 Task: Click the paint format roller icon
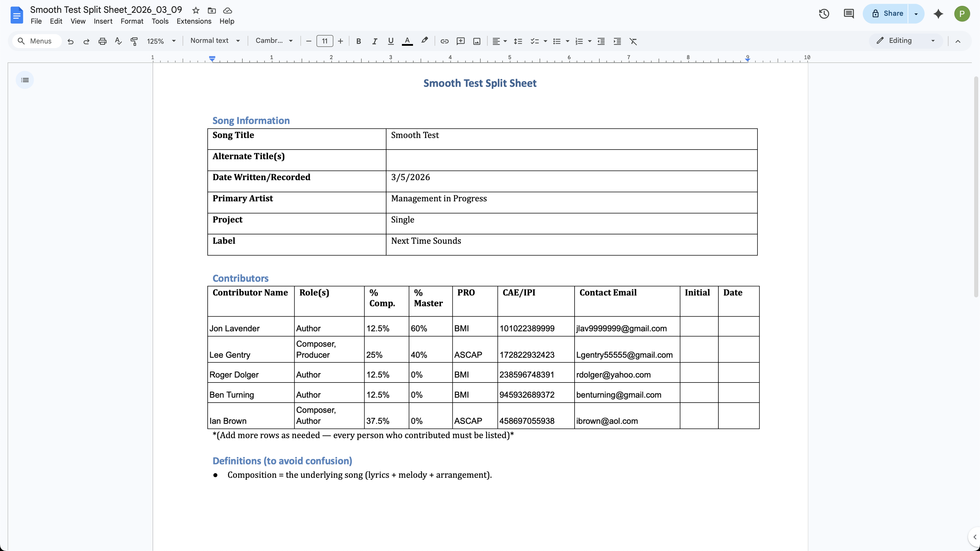[x=134, y=41]
